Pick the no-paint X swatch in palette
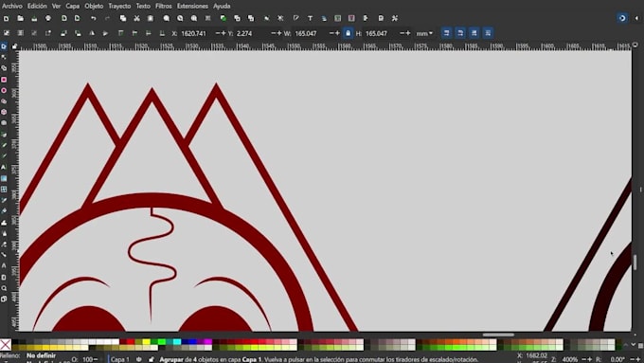The image size is (644, 363). pos(6,344)
